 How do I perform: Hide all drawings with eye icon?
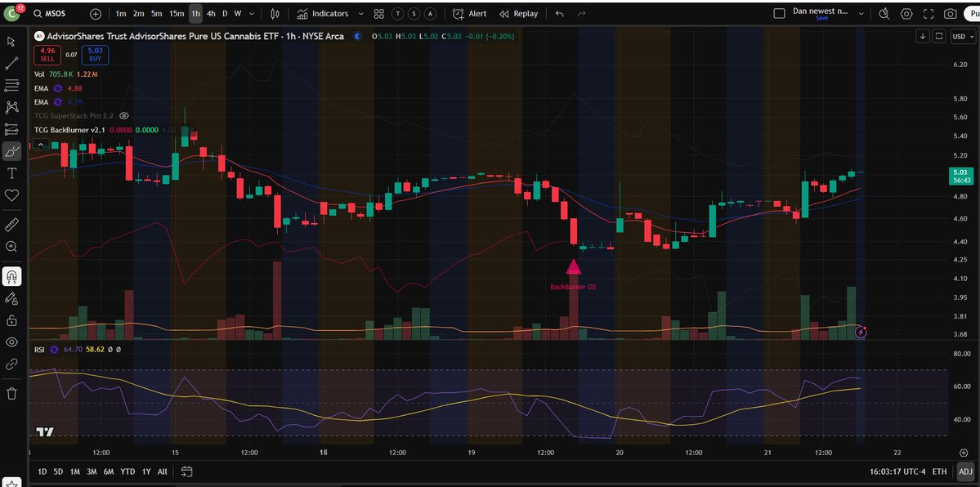tap(11, 342)
